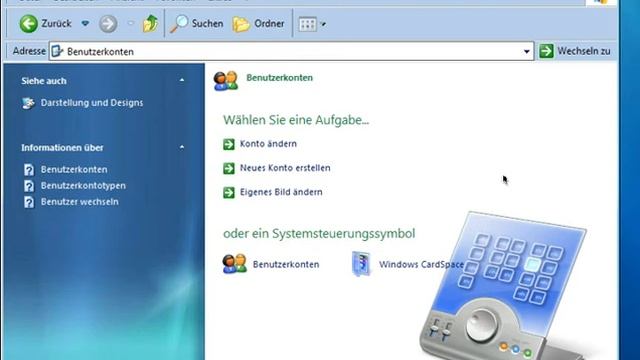Click the Darstellung und Designs icon
Viewport: 640px width, 360px height.
tap(28, 103)
